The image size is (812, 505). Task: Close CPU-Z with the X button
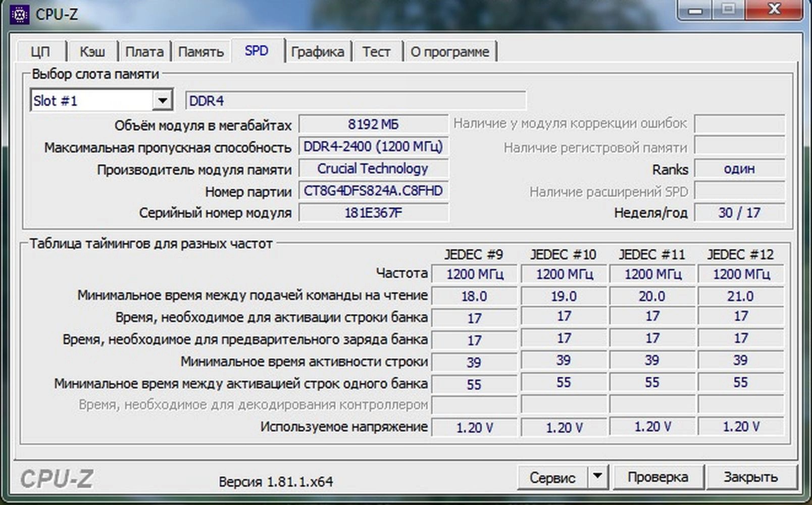(x=773, y=10)
